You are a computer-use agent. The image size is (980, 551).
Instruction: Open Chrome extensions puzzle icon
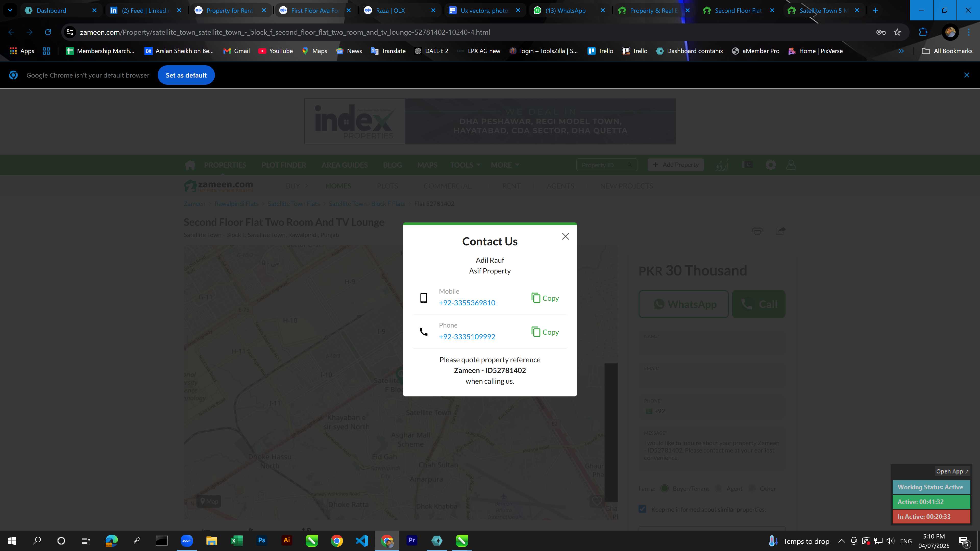coord(923,32)
